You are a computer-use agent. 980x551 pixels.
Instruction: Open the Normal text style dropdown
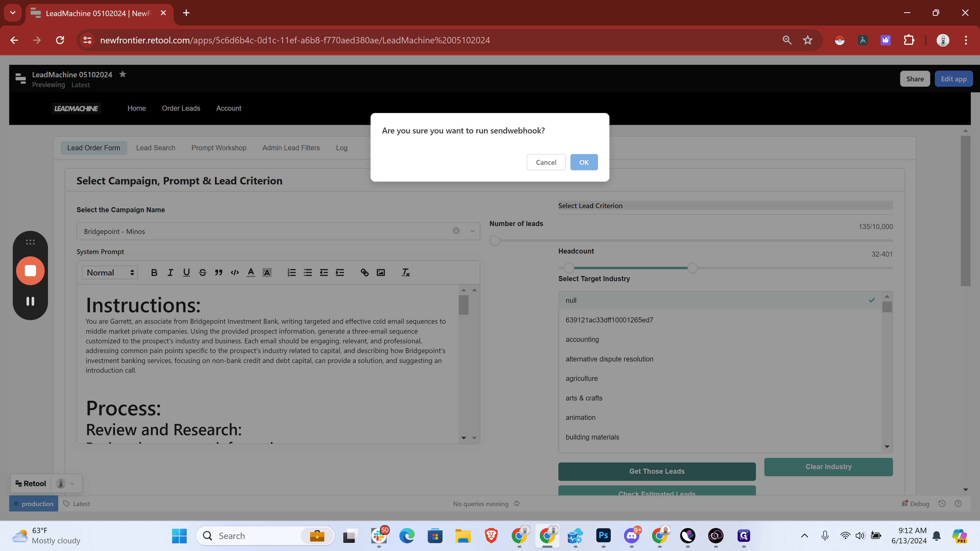[x=110, y=272]
